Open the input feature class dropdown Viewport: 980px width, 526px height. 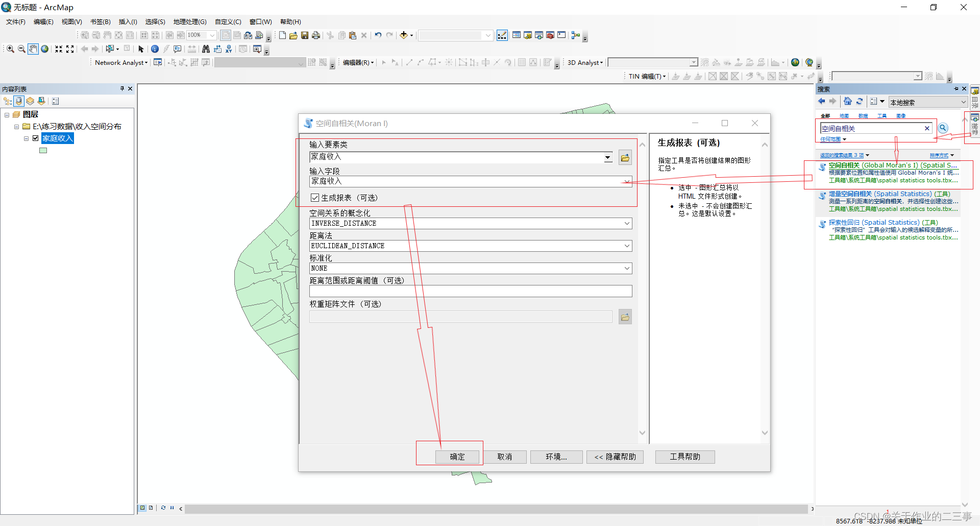pyautogui.click(x=608, y=157)
